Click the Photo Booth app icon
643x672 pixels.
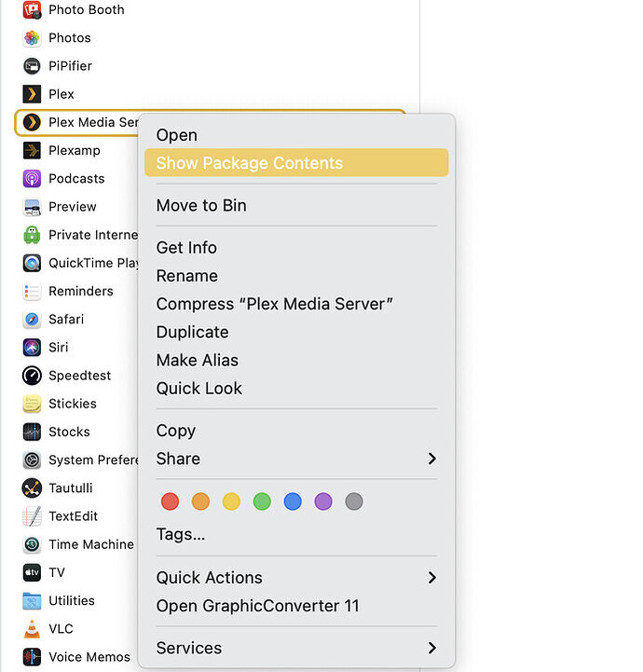click(x=32, y=10)
